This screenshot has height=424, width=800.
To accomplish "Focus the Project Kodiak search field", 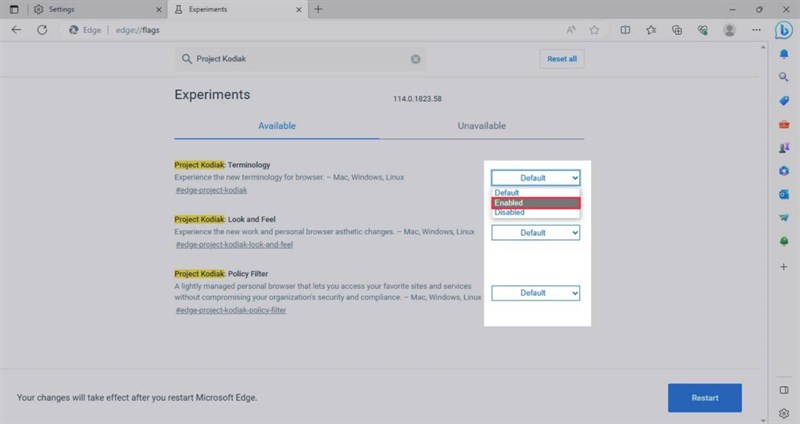I will pyautogui.click(x=300, y=59).
